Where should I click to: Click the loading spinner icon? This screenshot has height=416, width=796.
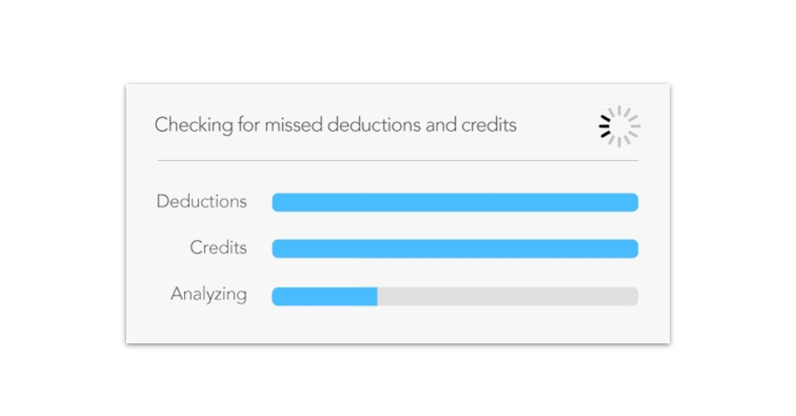(x=619, y=126)
